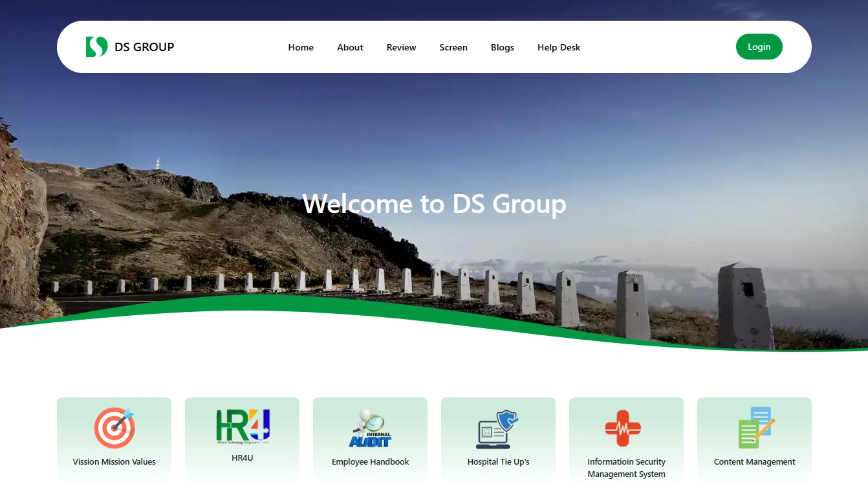Select the About navigation item
The width and height of the screenshot is (868, 497).
(x=350, y=47)
